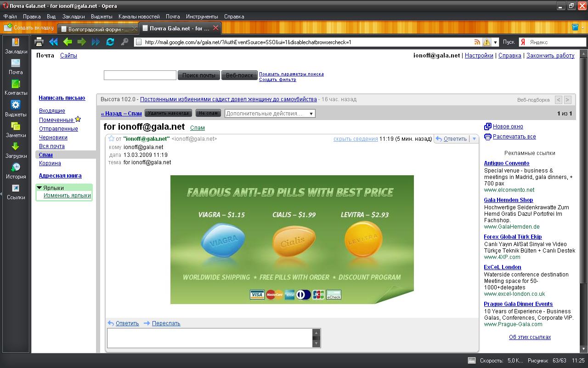Image resolution: width=588 pixels, height=368 pixels.
Task: Open the closed tabs trash icon
Action: 575,28
